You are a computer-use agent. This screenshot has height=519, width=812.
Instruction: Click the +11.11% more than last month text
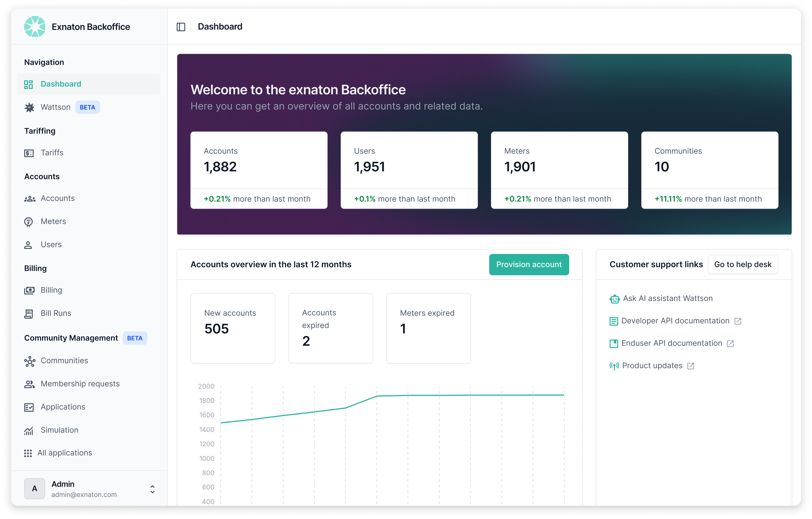(x=708, y=199)
